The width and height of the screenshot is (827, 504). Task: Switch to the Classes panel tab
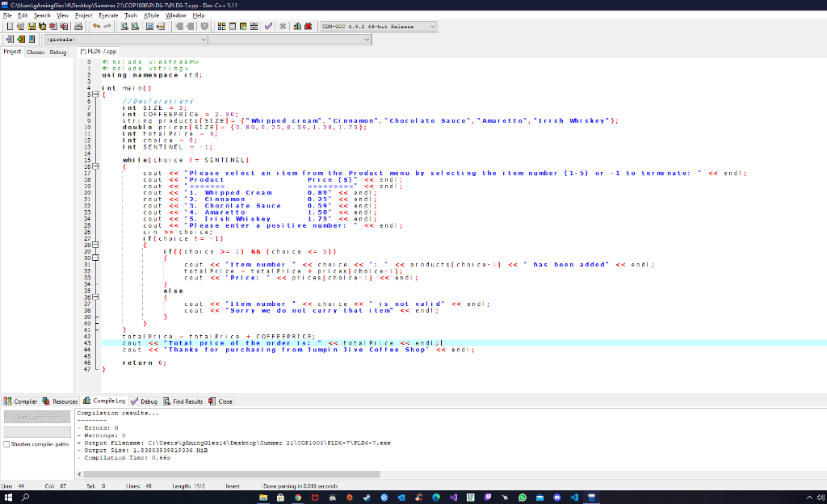point(34,51)
